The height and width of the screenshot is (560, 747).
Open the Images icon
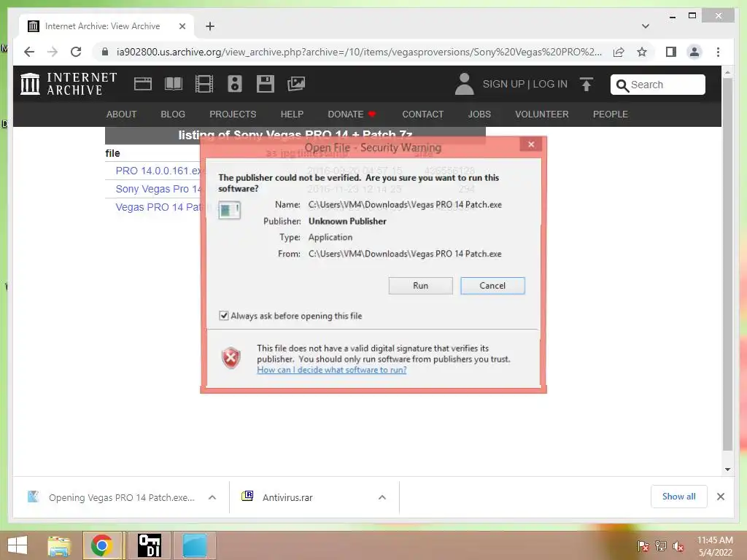296,84
